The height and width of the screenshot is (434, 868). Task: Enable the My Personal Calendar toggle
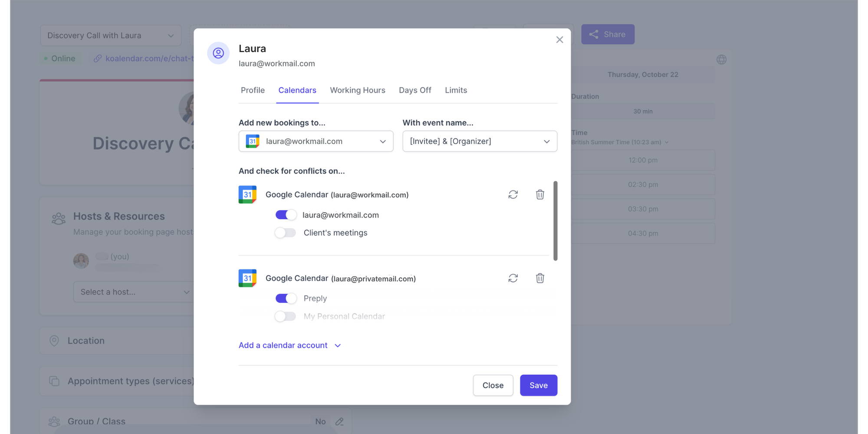point(285,316)
